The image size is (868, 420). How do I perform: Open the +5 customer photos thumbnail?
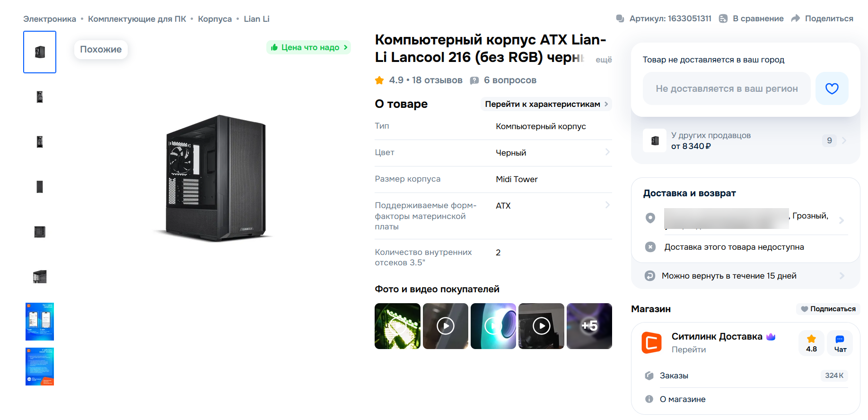point(589,326)
